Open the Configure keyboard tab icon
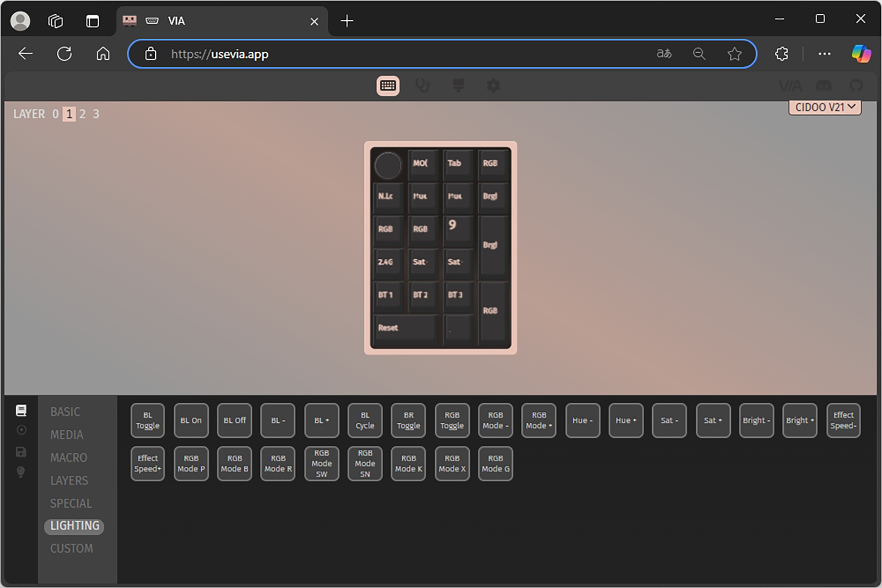 pyautogui.click(x=388, y=86)
